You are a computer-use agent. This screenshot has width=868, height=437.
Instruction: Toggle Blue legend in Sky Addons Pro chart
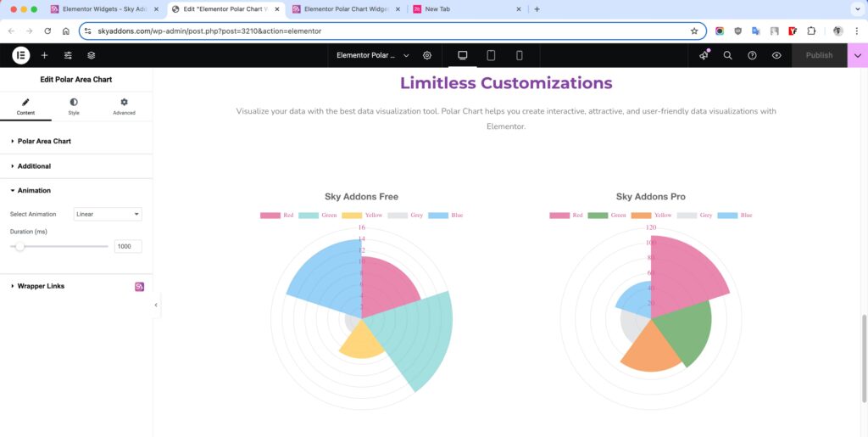[x=735, y=215]
